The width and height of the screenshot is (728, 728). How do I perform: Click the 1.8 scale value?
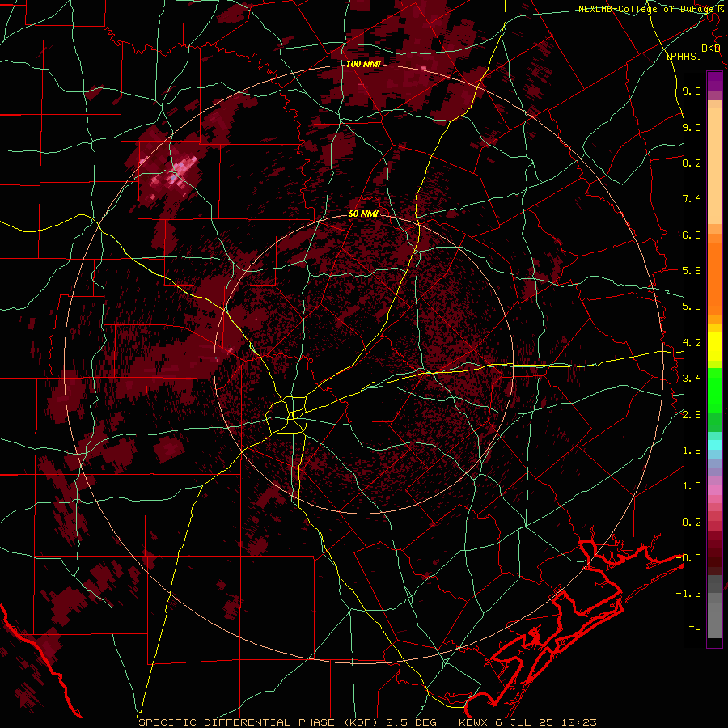pos(692,451)
